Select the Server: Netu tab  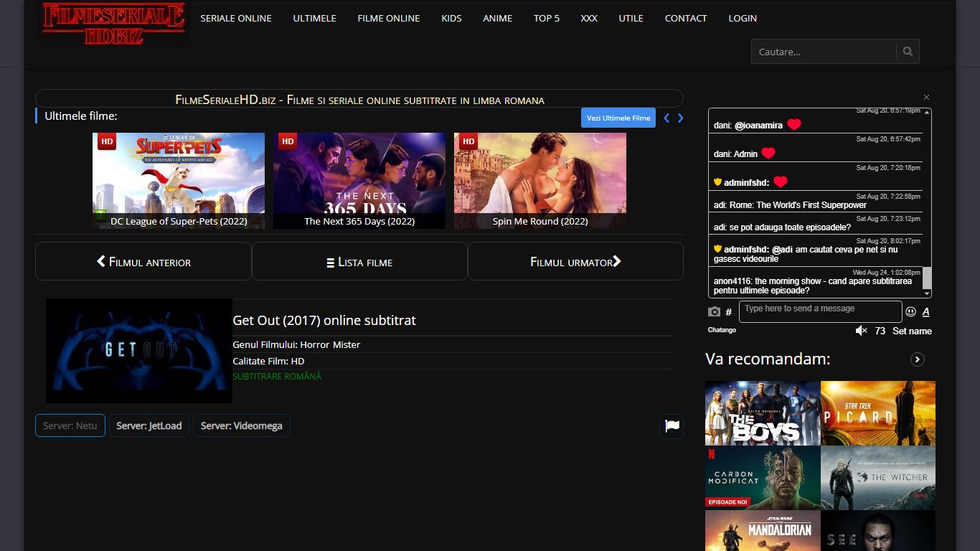(70, 425)
